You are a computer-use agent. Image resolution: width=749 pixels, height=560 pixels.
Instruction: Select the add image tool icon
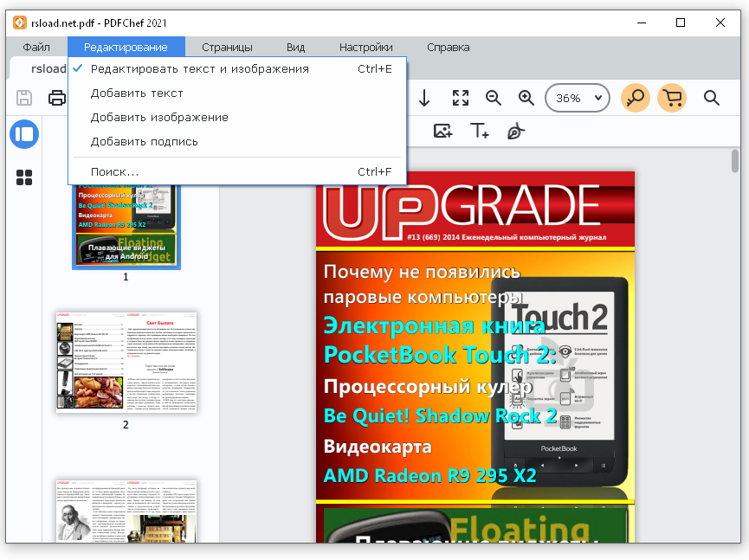pyautogui.click(x=442, y=131)
